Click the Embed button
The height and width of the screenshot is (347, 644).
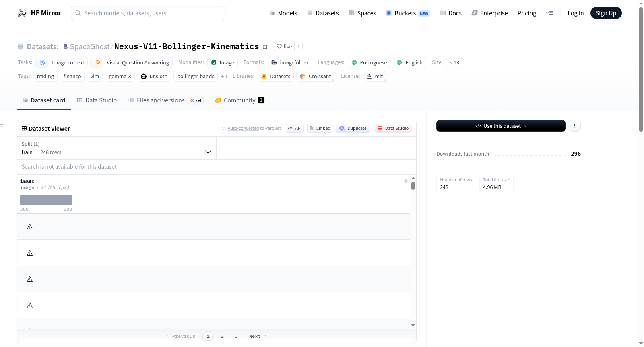(320, 128)
